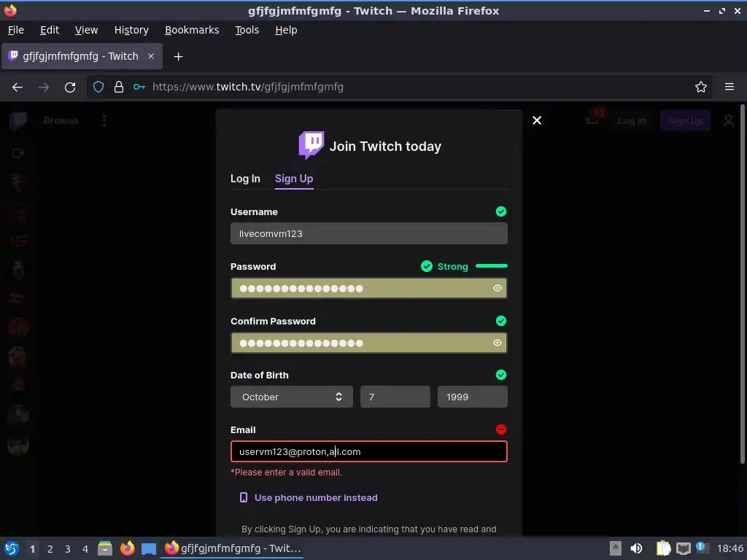Click the Twitch logo in dialog header

click(x=311, y=145)
